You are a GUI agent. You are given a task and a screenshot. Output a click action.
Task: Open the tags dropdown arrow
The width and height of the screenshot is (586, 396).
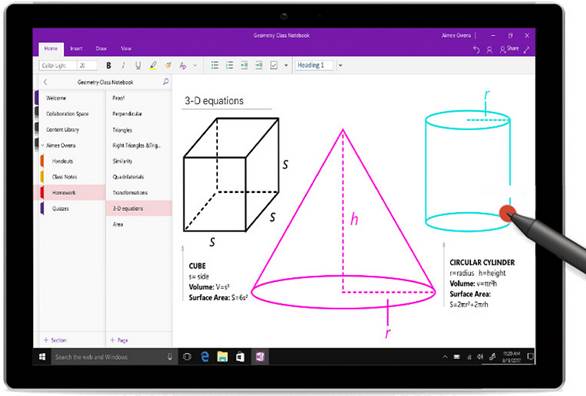(x=286, y=66)
